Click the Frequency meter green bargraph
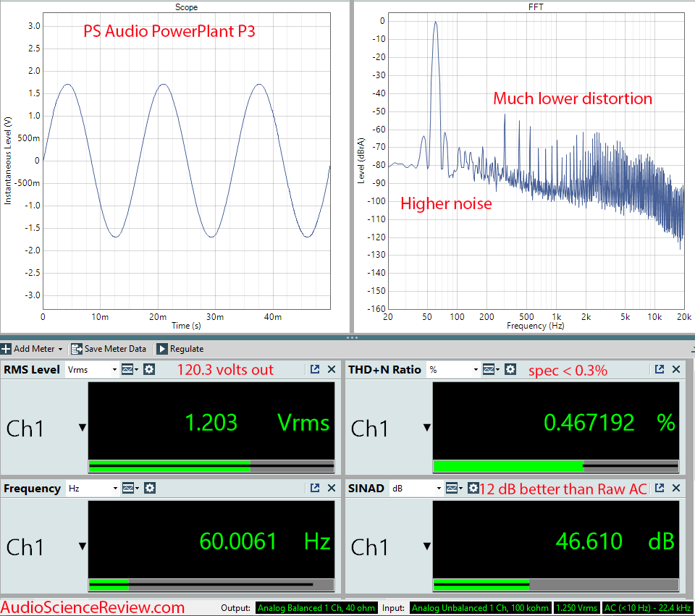 click(x=211, y=585)
